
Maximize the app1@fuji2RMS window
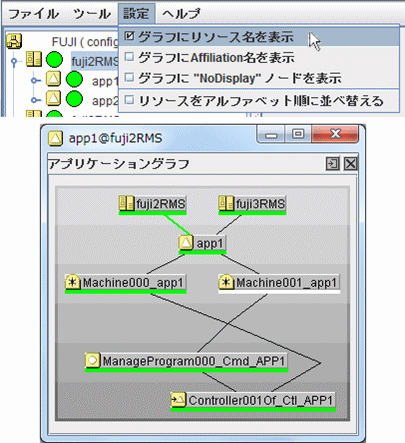coord(298,134)
